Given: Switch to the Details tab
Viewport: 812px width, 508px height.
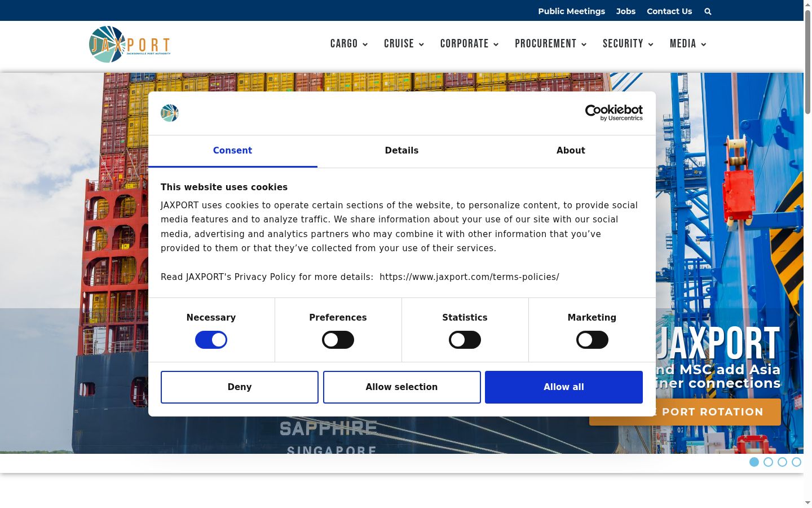Looking at the screenshot, I should tap(401, 151).
